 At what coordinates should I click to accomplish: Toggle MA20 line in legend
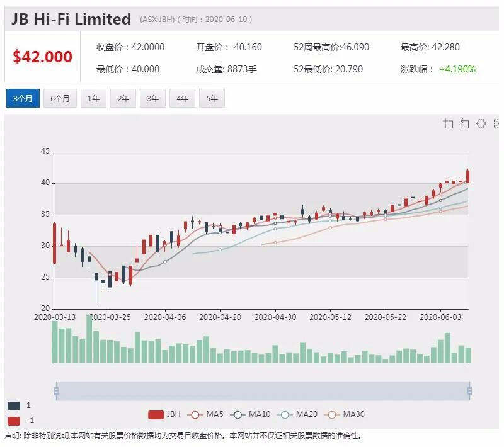297,414
